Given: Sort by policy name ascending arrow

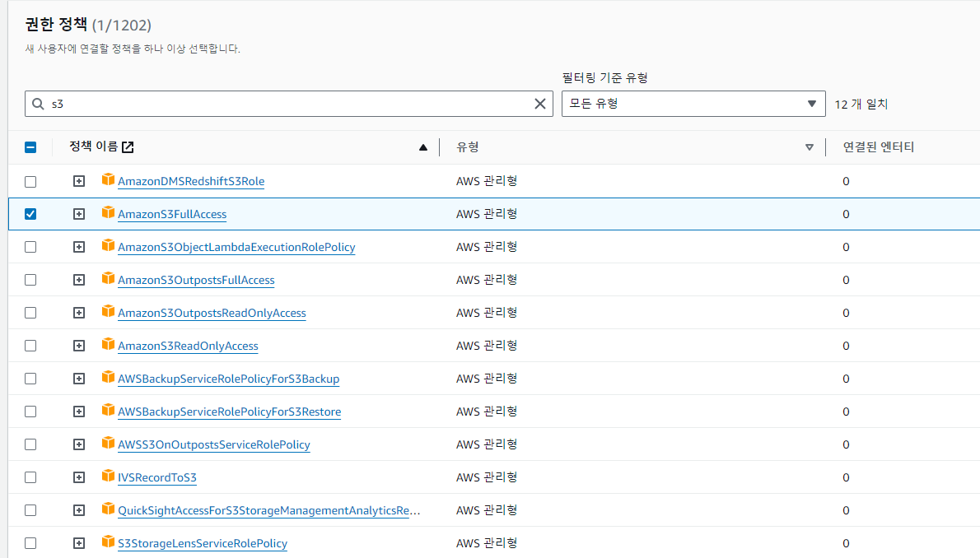Looking at the screenshot, I should (x=423, y=147).
